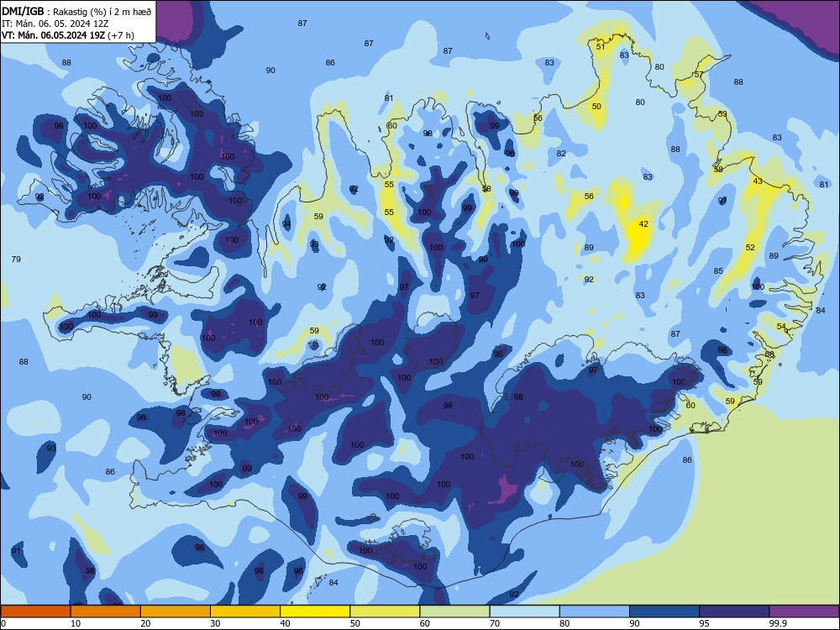
Task: Select the 54 value on the map
Action: coord(781,326)
